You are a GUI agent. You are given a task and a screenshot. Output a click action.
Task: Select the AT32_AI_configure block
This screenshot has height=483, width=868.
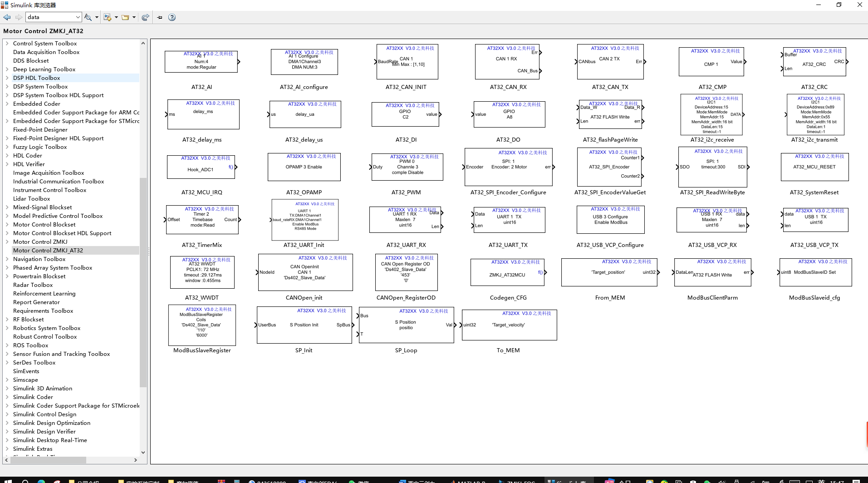pyautogui.click(x=304, y=62)
